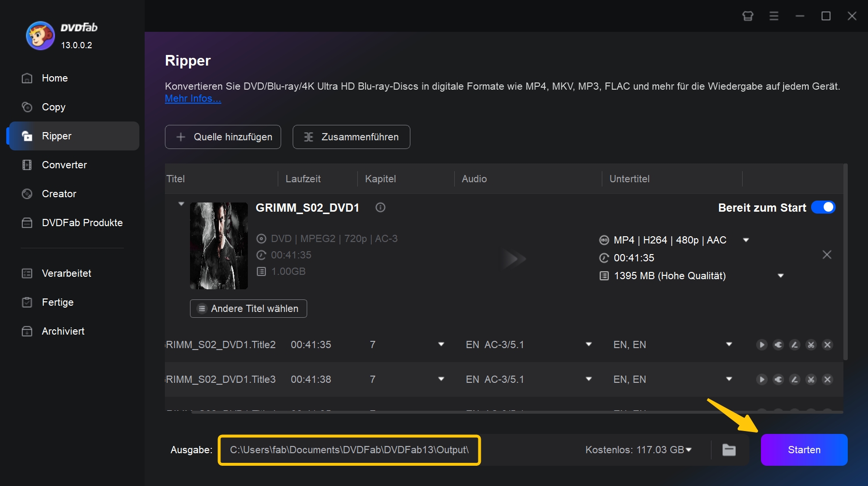Open the Converter module
The height and width of the screenshot is (486, 868).
click(74, 165)
